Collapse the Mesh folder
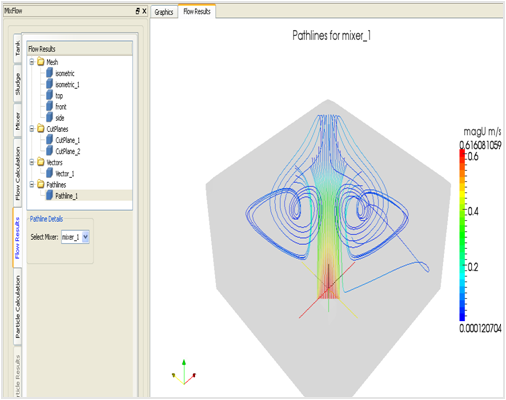506x400 pixels. [32, 62]
